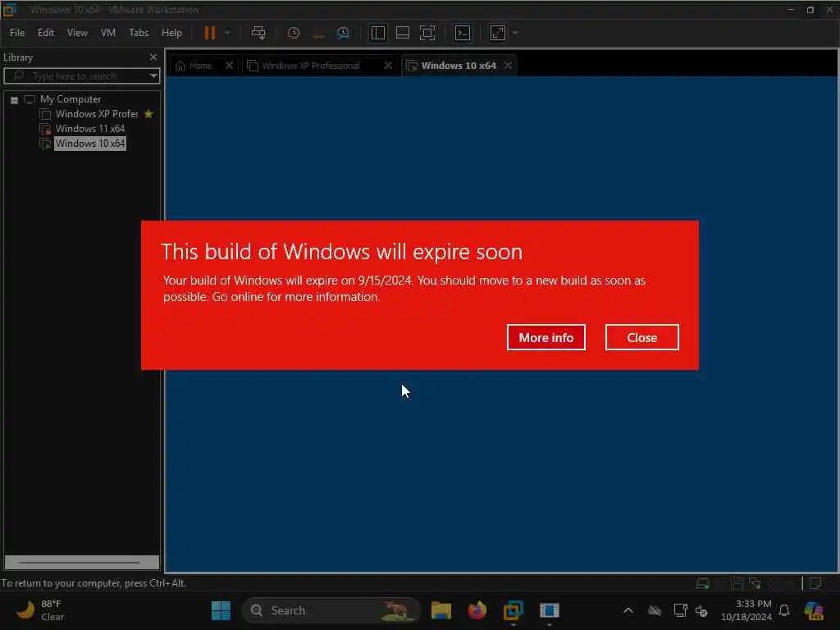Open the Help menu
The width and height of the screenshot is (840, 630).
pyautogui.click(x=172, y=33)
